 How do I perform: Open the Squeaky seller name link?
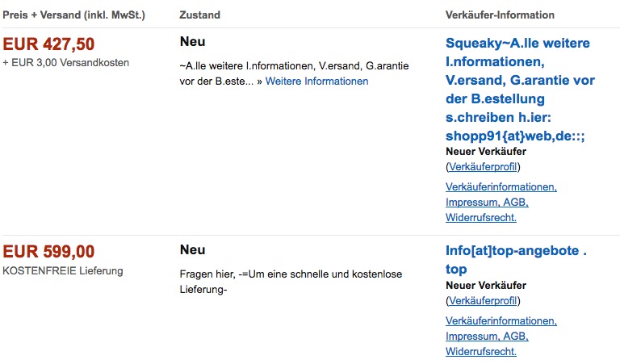click(520, 90)
